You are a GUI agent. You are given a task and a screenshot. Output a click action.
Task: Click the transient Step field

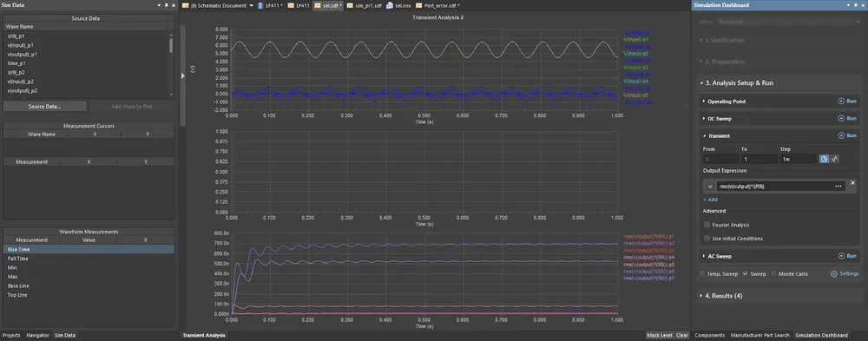(798, 159)
